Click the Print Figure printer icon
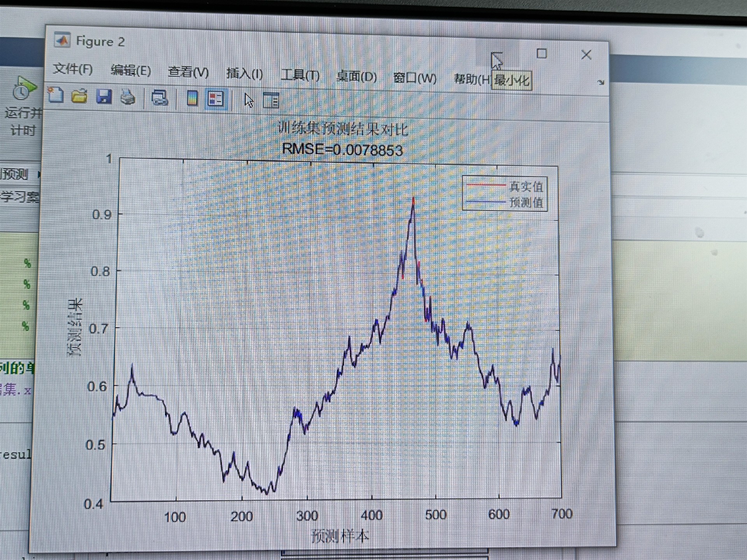Image resolution: width=747 pixels, height=560 pixels. (x=128, y=97)
